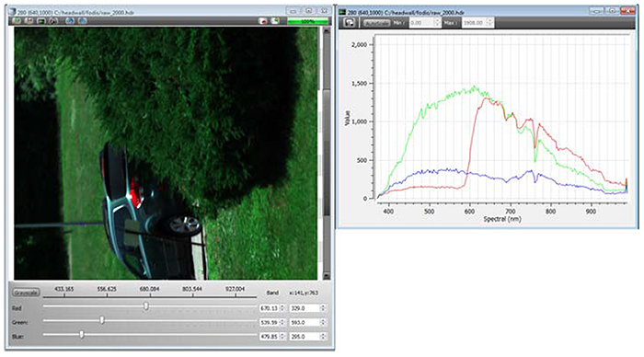This screenshot has width=644, height=357.
Task: Click the Red band wavelength stepper arrows
Action: pos(282,308)
